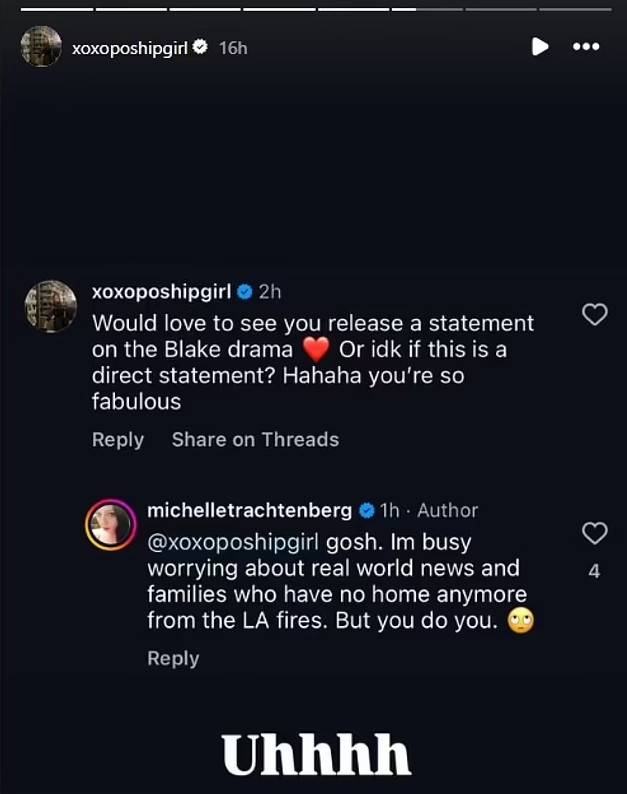
Task: Like michelletrachtenberg's reply comment
Action: pos(595,533)
